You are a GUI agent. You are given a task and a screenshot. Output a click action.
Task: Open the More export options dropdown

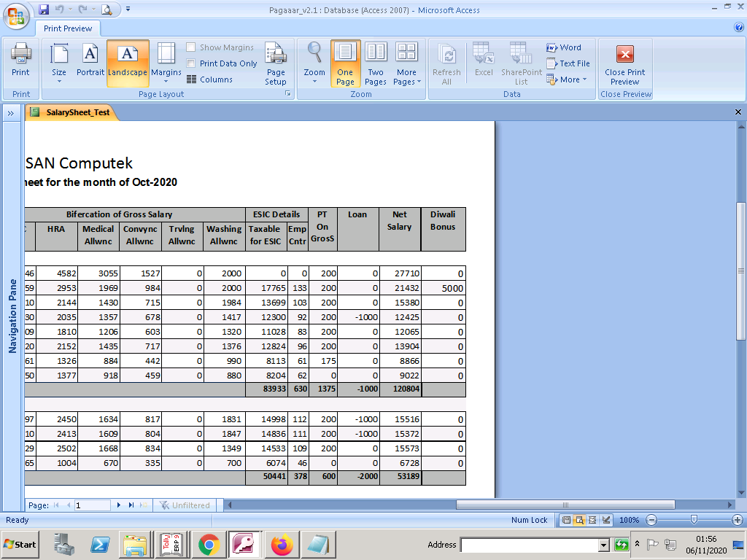[566, 79]
